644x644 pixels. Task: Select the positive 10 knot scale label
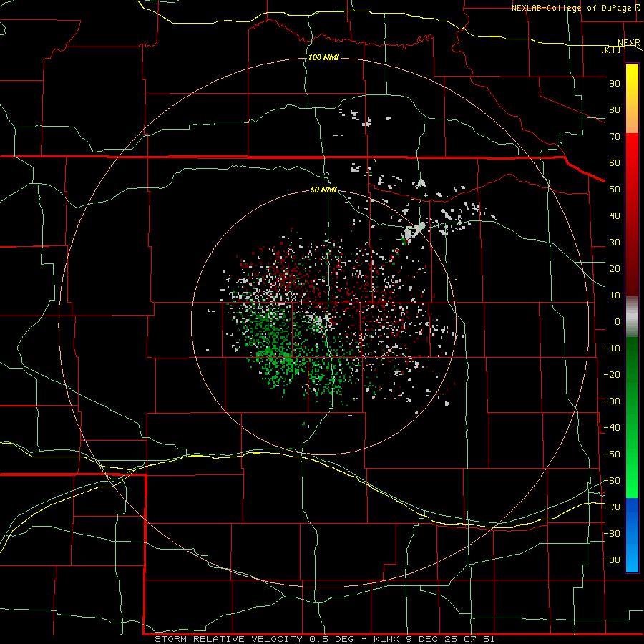pos(615,296)
